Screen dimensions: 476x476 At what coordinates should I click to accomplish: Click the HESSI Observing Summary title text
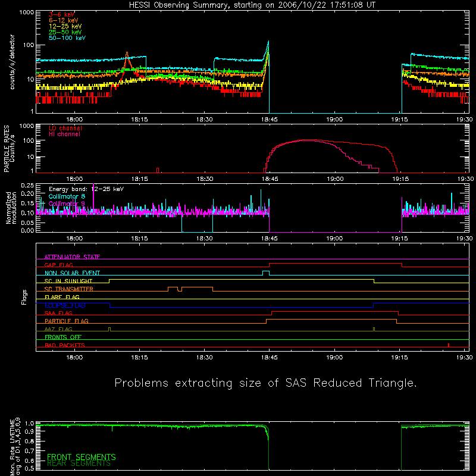pyautogui.click(x=252, y=5)
